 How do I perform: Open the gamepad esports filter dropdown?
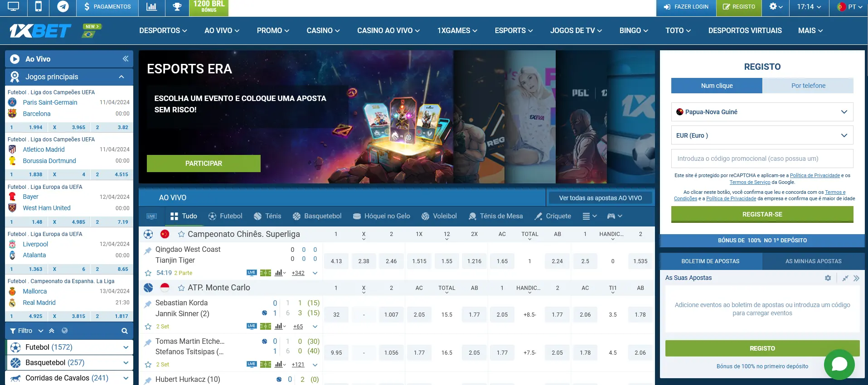click(615, 217)
